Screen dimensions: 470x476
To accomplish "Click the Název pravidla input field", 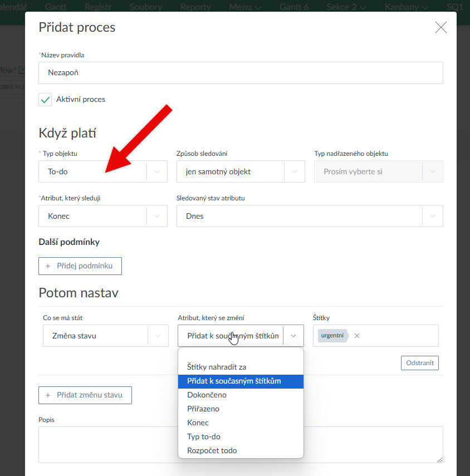I will (241, 73).
